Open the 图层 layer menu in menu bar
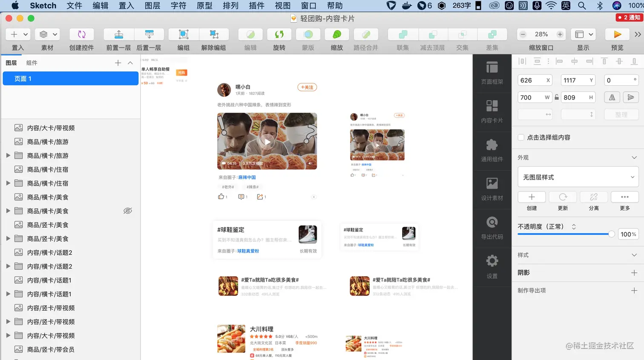This screenshot has height=360, width=644. 152,6
